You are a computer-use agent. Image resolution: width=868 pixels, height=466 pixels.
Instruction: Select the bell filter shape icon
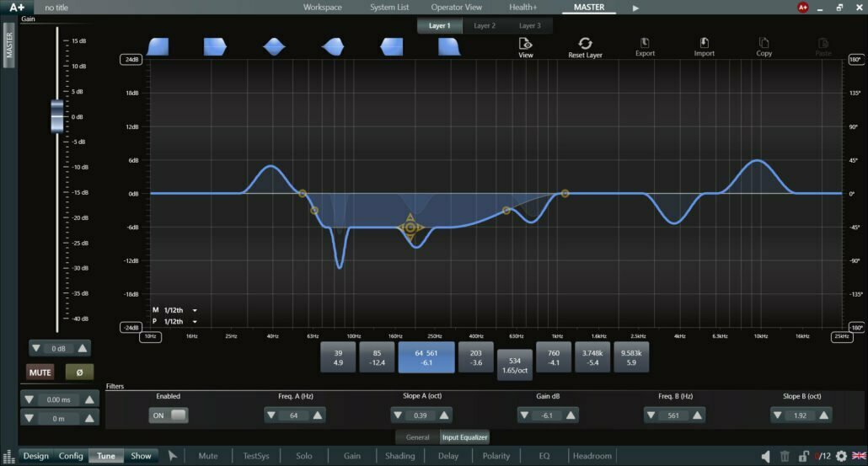click(275, 47)
